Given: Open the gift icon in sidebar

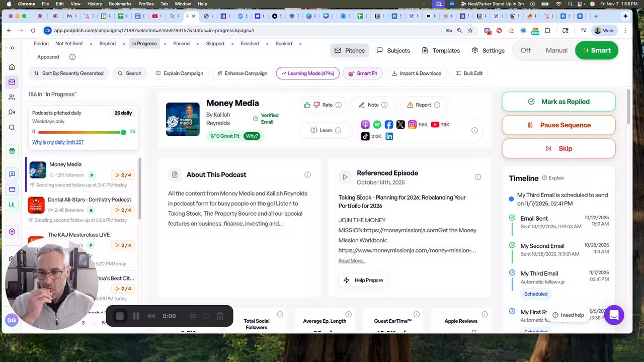Looking at the screenshot, I should (x=12, y=151).
